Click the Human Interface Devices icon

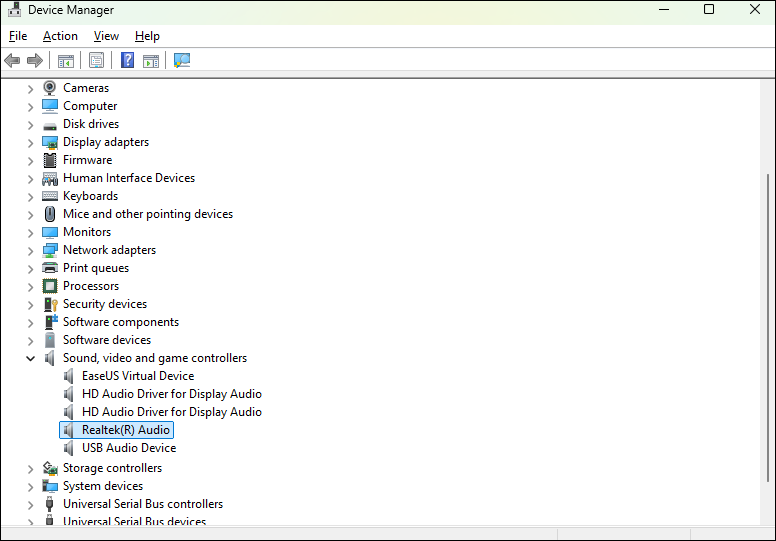click(x=49, y=178)
